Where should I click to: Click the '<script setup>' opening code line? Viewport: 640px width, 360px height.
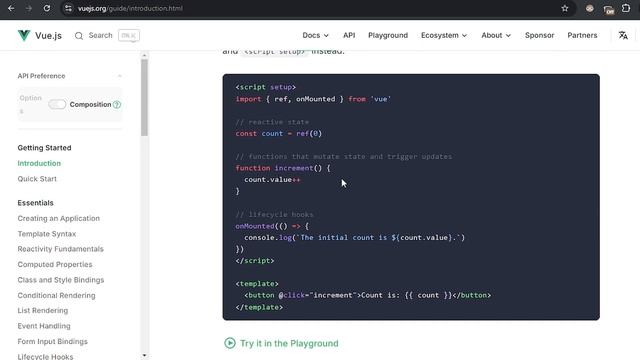265,87
